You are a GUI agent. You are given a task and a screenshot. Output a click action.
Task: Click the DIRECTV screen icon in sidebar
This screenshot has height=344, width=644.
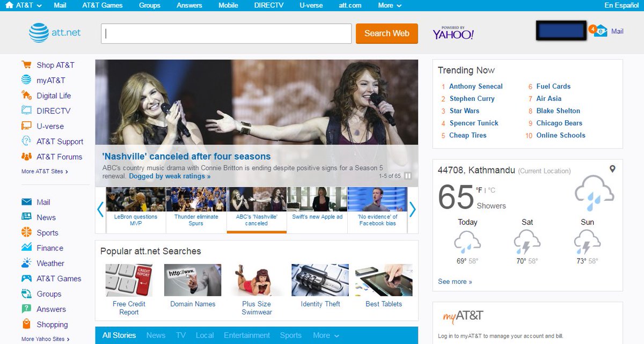tap(26, 111)
